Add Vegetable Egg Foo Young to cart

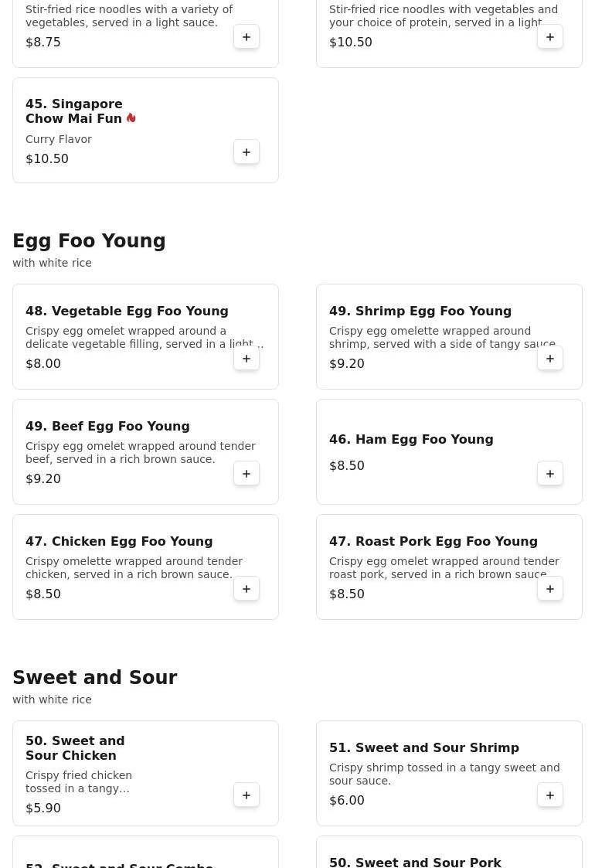click(x=246, y=358)
